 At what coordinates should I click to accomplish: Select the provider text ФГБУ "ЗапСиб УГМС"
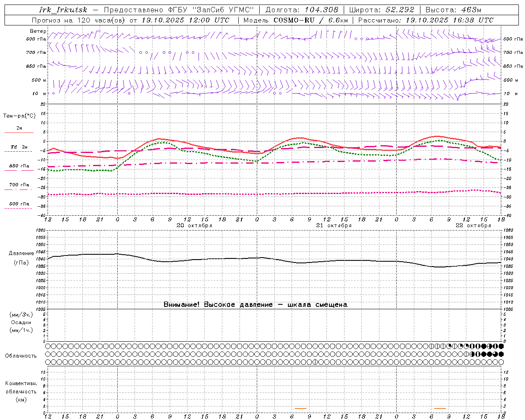[211, 10]
